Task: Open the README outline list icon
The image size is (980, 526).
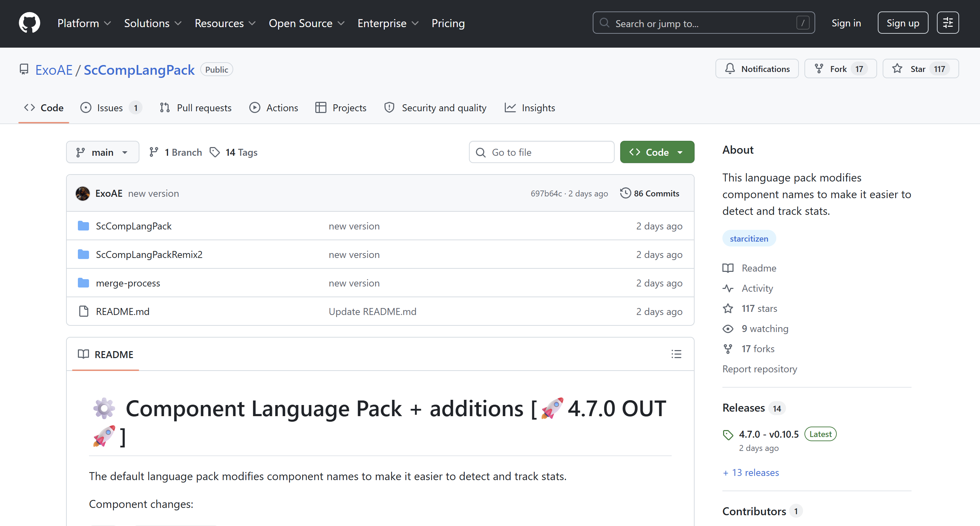Action: click(x=676, y=354)
